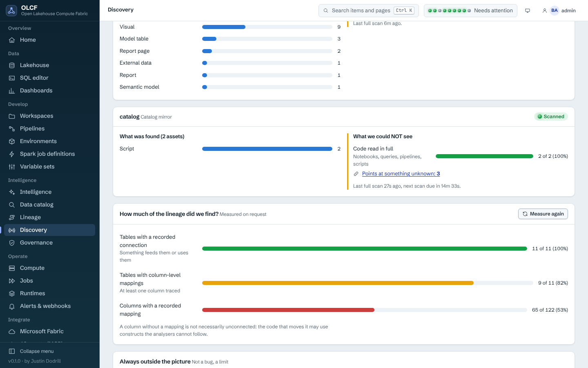Click the Runtimes layers icon

click(12, 294)
